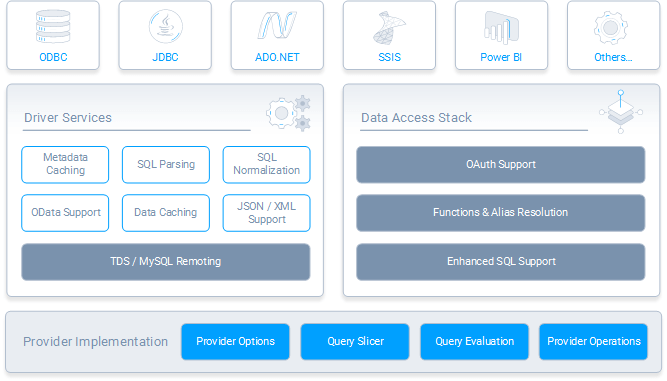Click the Driver Services gears icon
Image resolution: width=667 pixels, height=381 pixels.
coord(289,113)
